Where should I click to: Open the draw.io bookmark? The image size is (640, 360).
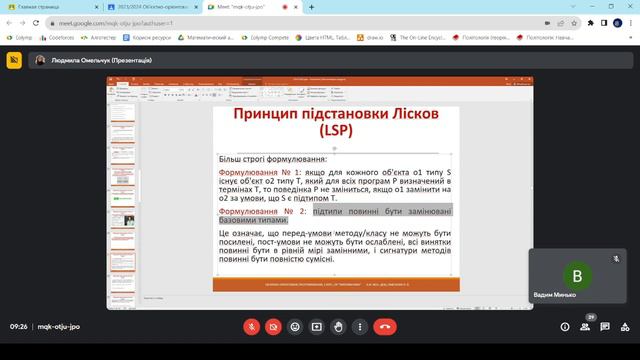[x=370, y=38]
